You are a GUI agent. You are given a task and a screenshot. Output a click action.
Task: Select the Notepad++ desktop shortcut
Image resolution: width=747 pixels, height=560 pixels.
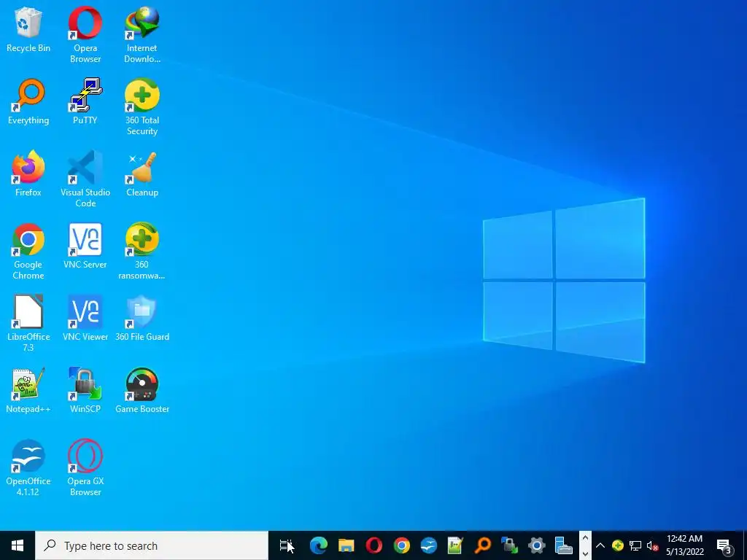click(x=28, y=391)
